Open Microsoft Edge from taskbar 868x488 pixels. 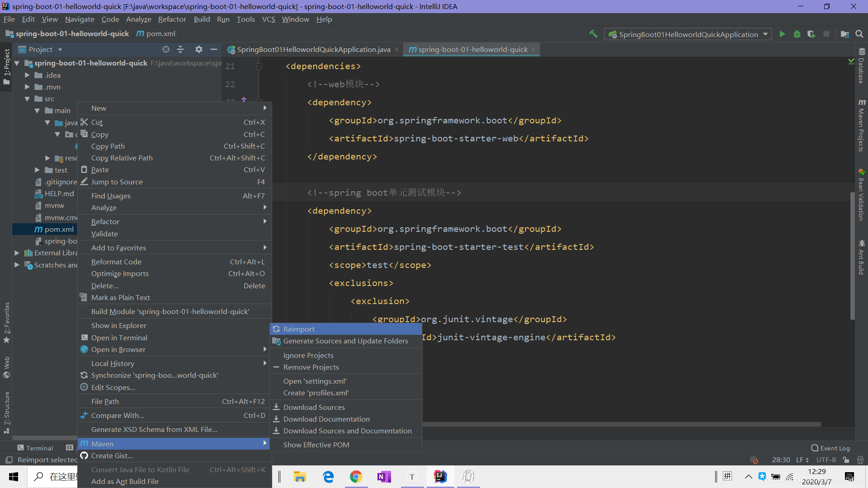pyautogui.click(x=328, y=477)
